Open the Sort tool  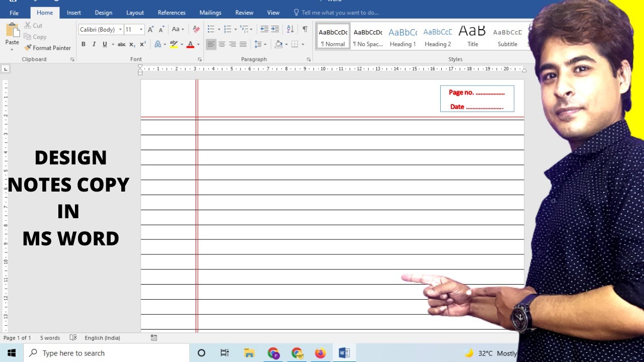[290, 29]
